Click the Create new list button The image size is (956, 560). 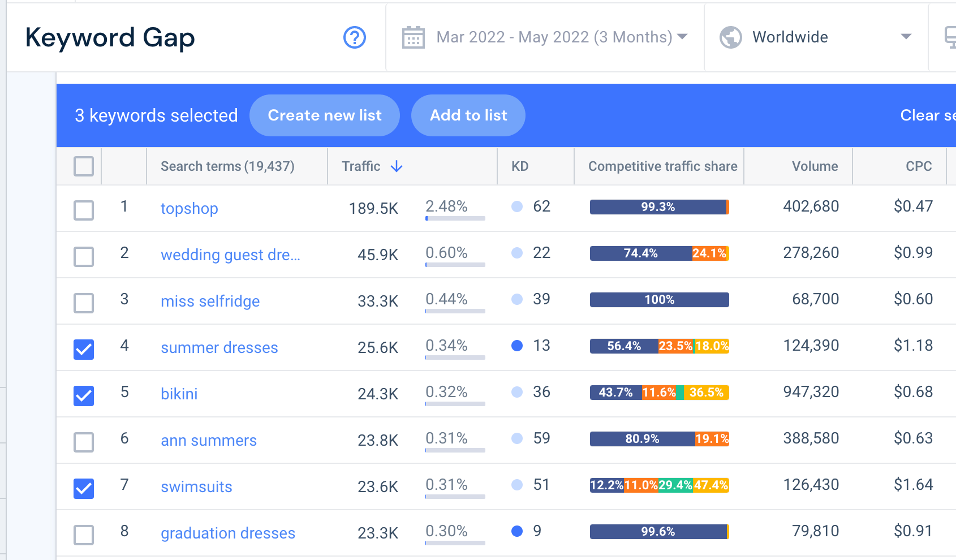point(325,115)
